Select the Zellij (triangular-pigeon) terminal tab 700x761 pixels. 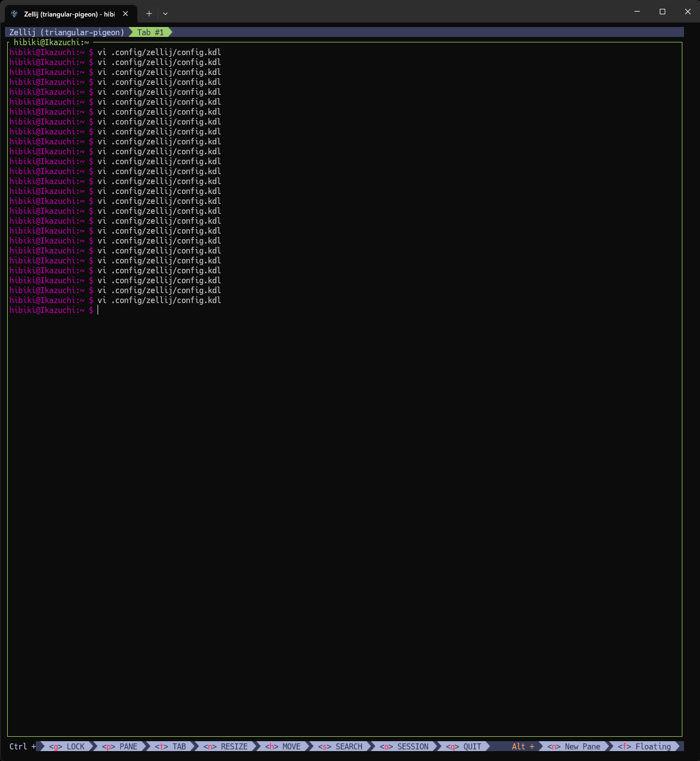(x=71, y=14)
